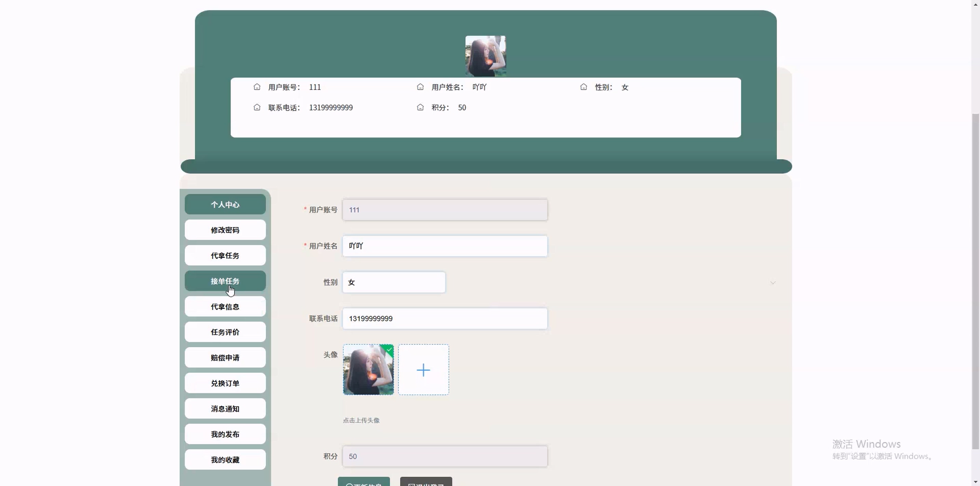Click the home icon beside 性别
The height and width of the screenshot is (486, 980).
click(x=583, y=87)
